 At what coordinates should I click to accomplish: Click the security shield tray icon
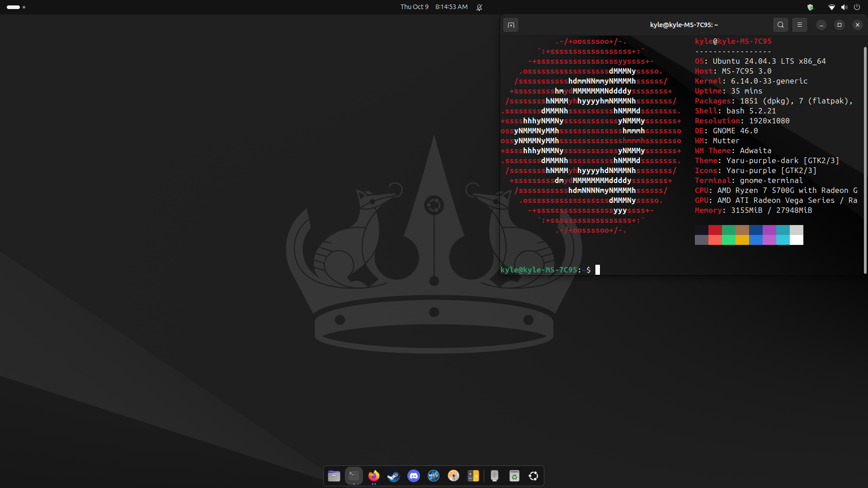pyautogui.click(x=810, y=7)
